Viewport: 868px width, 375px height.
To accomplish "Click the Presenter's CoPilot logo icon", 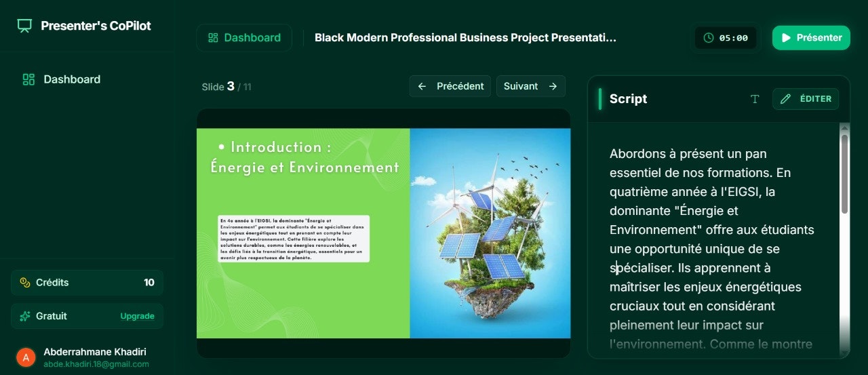I will (24, 26).
